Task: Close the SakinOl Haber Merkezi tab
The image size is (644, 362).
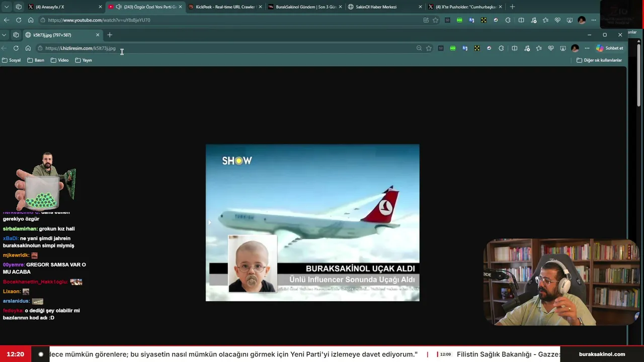Action: pyautogui.click(x=420, y=7)
